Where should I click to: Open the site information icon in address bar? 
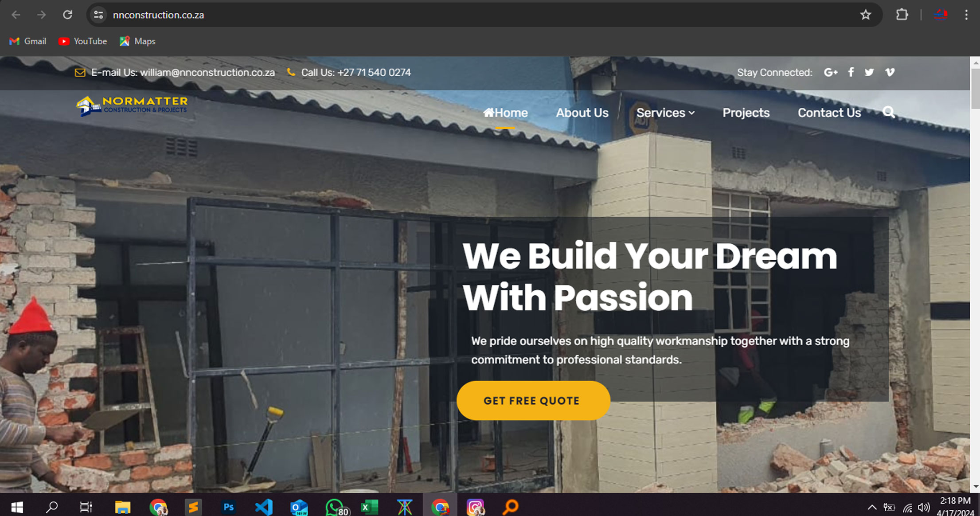(98, 15)
